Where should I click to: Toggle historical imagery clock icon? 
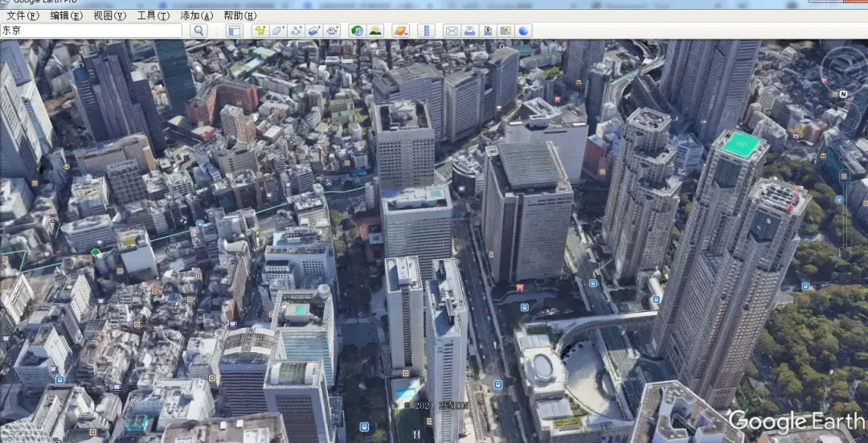(357, 31)
